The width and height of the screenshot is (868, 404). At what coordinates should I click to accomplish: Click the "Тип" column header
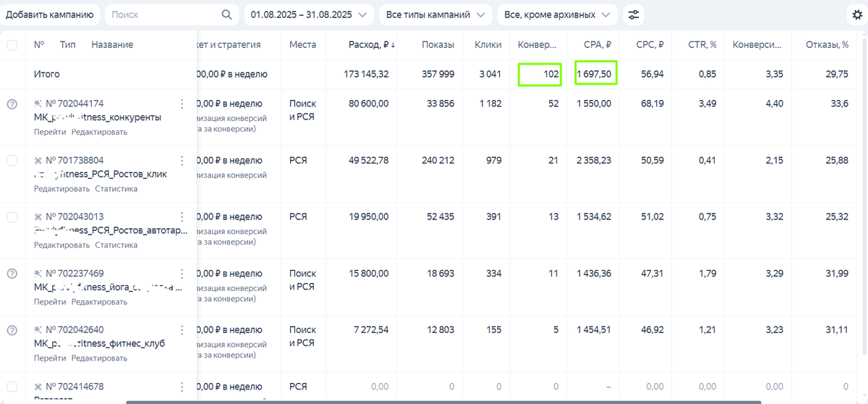click(x=67, y=45)
